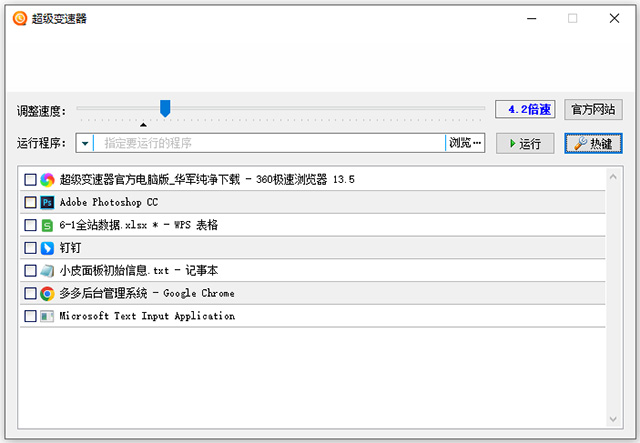
Task: Click the Google Chrome icon
Action: pos(47,294)
